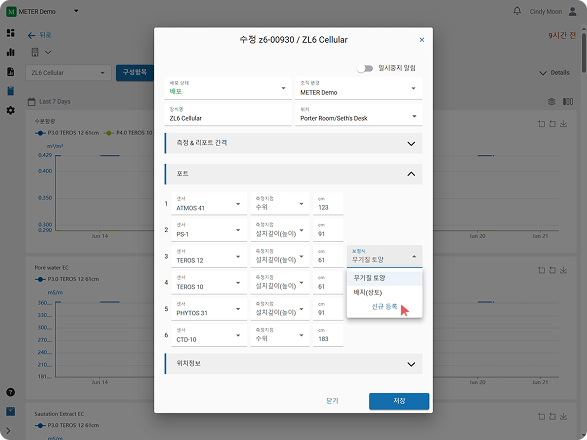This screenshot has height=440, width=587.
Task: Expand the sidebar with bottom chevron arrow
Action: (9, 431)
